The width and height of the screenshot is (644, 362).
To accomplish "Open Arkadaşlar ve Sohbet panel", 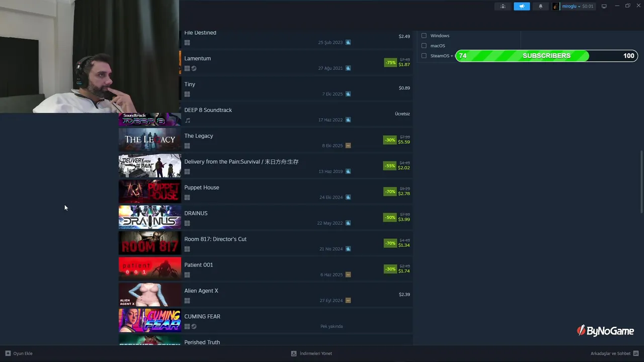I will point(615,353).
